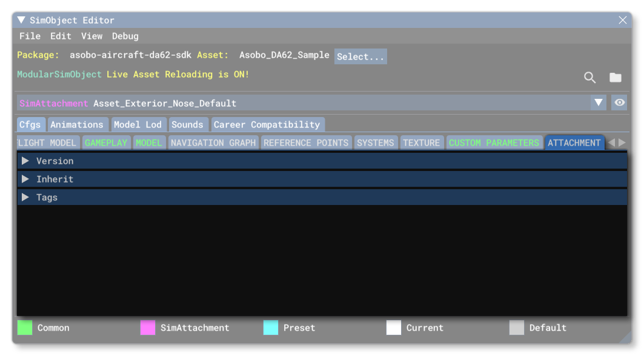Open the SimAttachment asset dropdown arrow
Screen dimensions: 644x356
600,102
